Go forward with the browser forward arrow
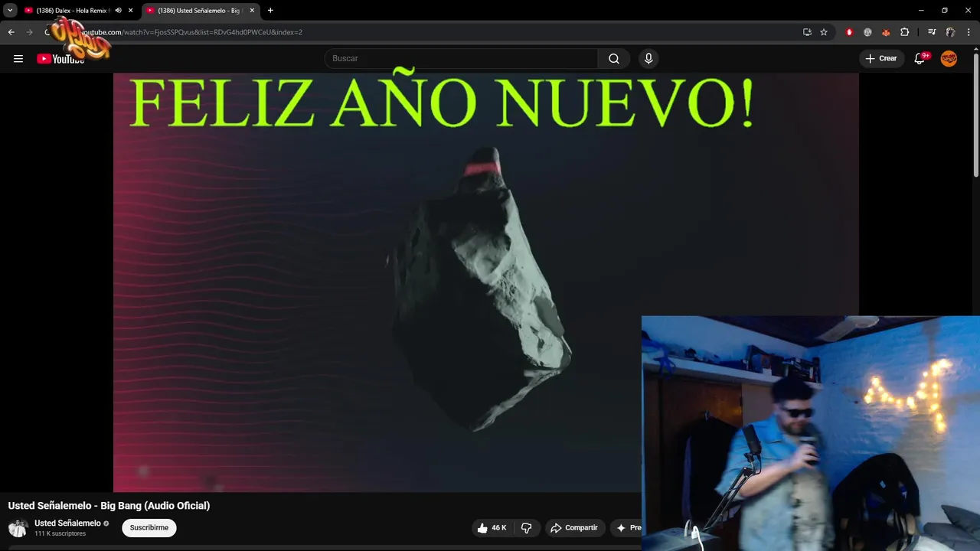Viewport: 980px width, 551px height. (29, 32)
